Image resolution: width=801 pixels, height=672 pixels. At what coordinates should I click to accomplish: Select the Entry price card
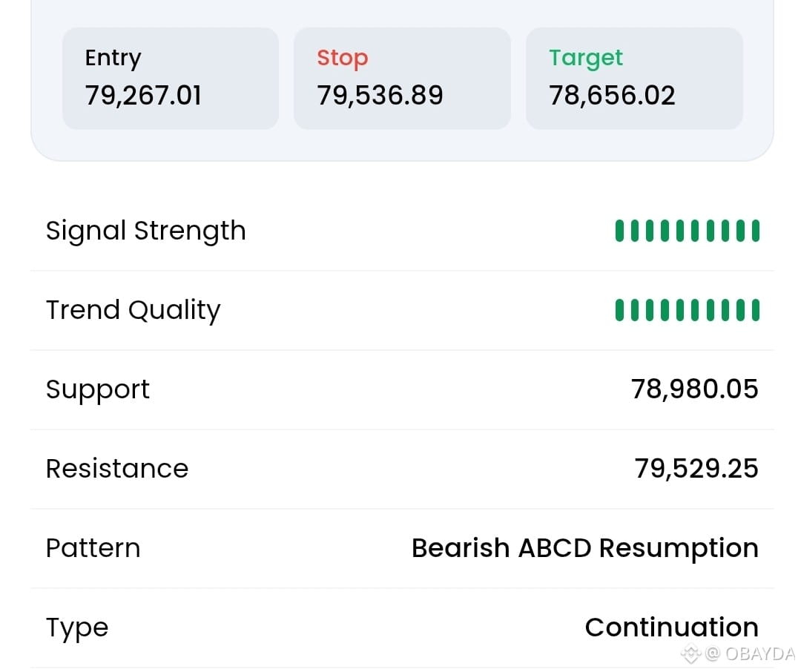(x=171, y=78)
